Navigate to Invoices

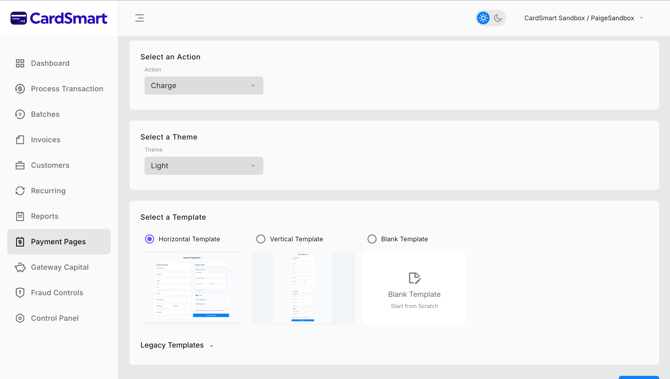click(59, 140)
